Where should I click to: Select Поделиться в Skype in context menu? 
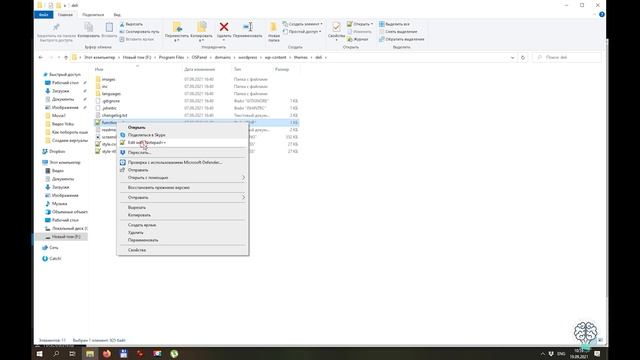tap(183, 135)
